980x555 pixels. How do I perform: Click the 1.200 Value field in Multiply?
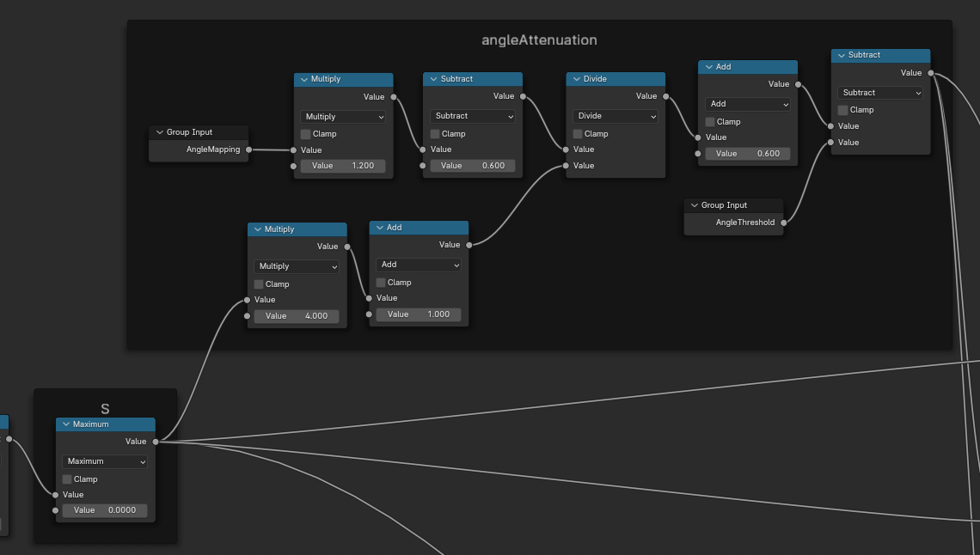pos(343,166)
